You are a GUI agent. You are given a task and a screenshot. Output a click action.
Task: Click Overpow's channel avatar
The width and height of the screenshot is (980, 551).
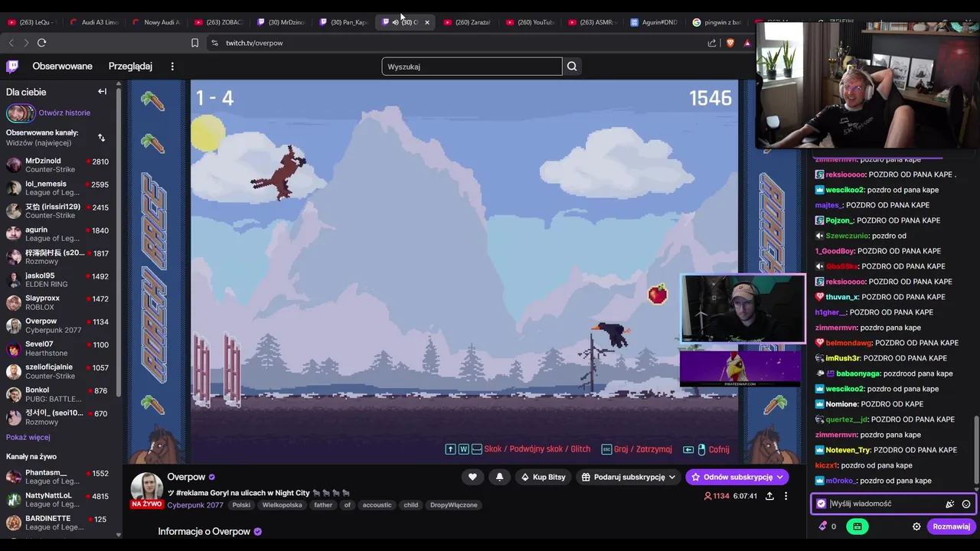click(146, 488)
